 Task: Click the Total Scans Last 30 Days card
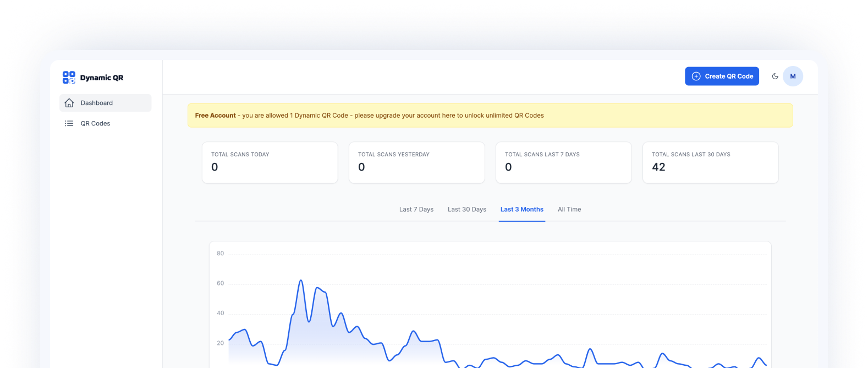coord(710,163)
